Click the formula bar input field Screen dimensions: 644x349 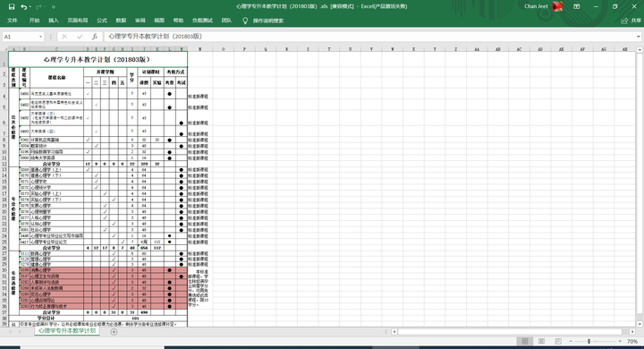[369, 37]
